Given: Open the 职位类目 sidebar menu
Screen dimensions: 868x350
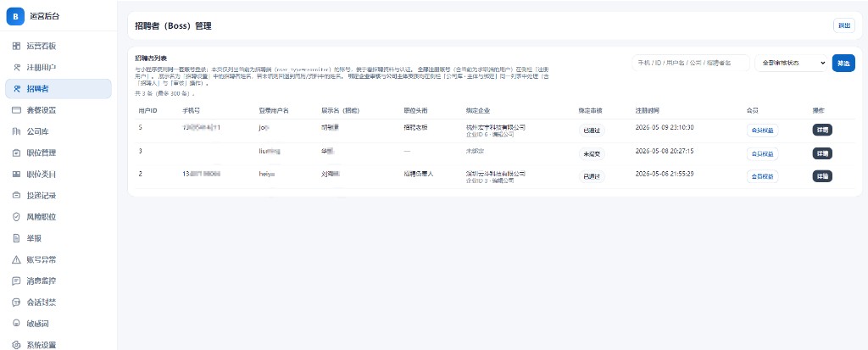Looking at the screenshot, I should pyautogui.click(x=58, y=175).
